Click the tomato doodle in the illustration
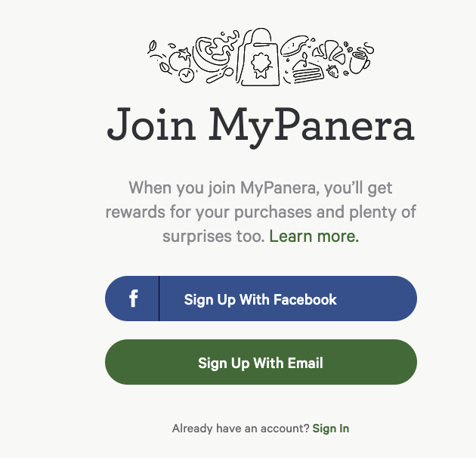This screenshot has width=476, height=458. [179, 60]
